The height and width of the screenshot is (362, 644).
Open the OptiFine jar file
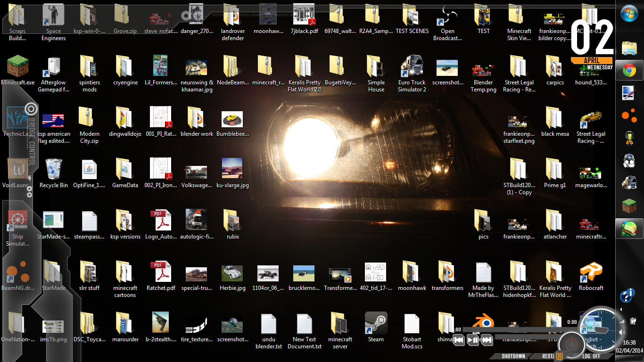(89, 174)
